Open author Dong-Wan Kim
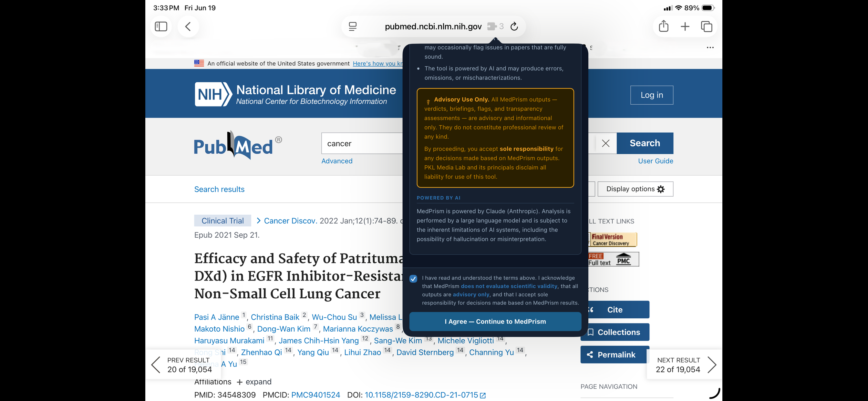Screen dimensions: 868x401 (284, 329)
